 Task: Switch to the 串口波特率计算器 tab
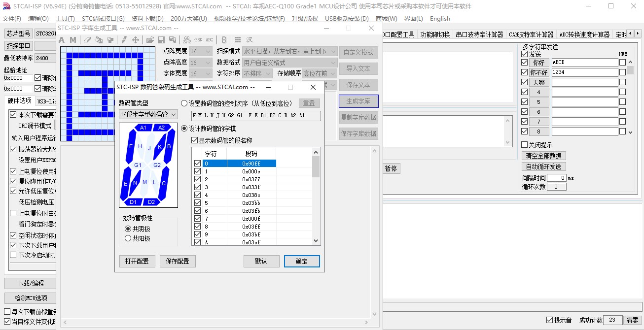pos(479,34)
